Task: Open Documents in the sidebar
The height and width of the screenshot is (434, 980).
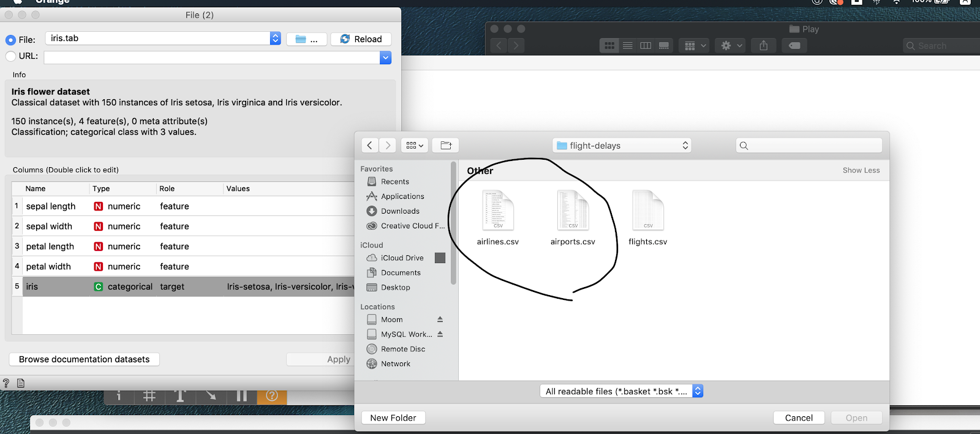Action: point(401,273)
